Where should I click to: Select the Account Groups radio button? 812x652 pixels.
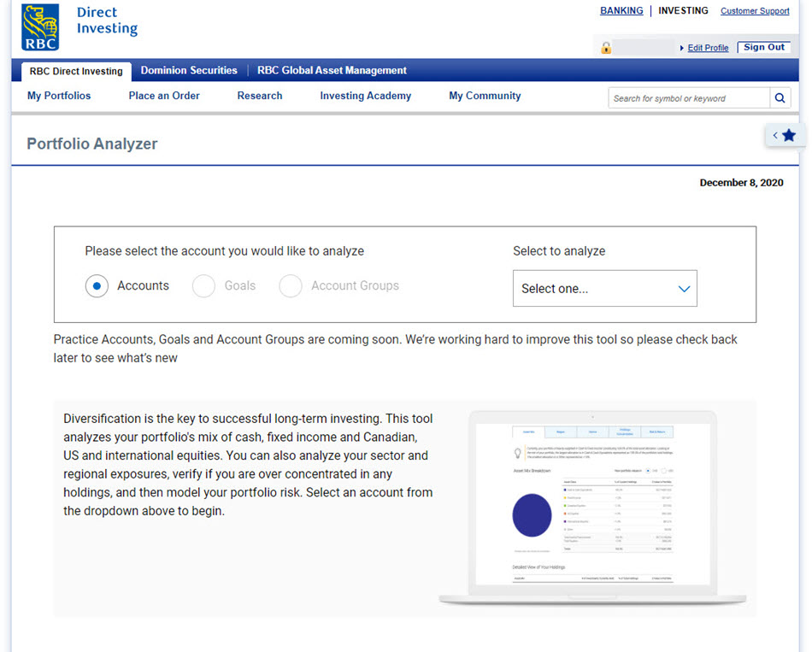[291, 286]
